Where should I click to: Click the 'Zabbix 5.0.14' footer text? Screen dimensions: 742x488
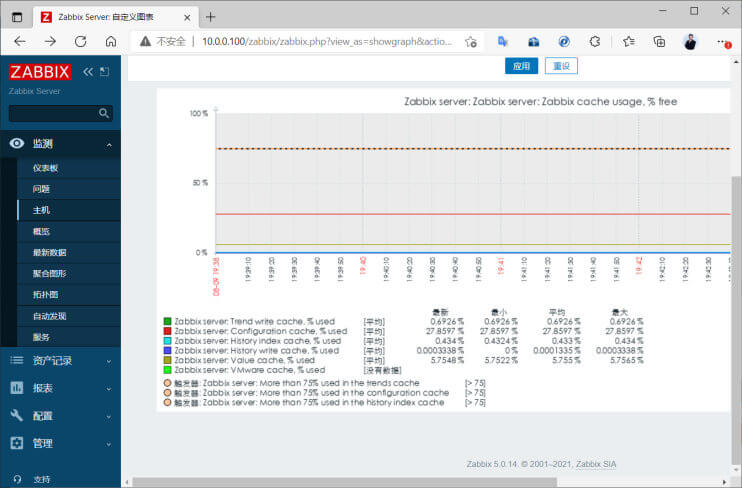pyautogui.click(x=492, y=464)
